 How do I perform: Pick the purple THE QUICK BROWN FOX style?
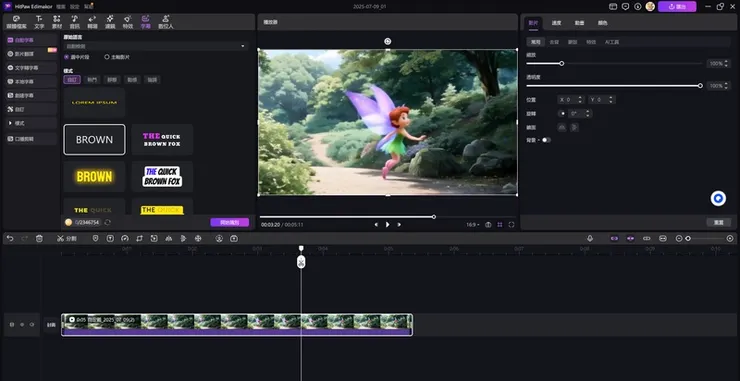(x=162, y=140)
